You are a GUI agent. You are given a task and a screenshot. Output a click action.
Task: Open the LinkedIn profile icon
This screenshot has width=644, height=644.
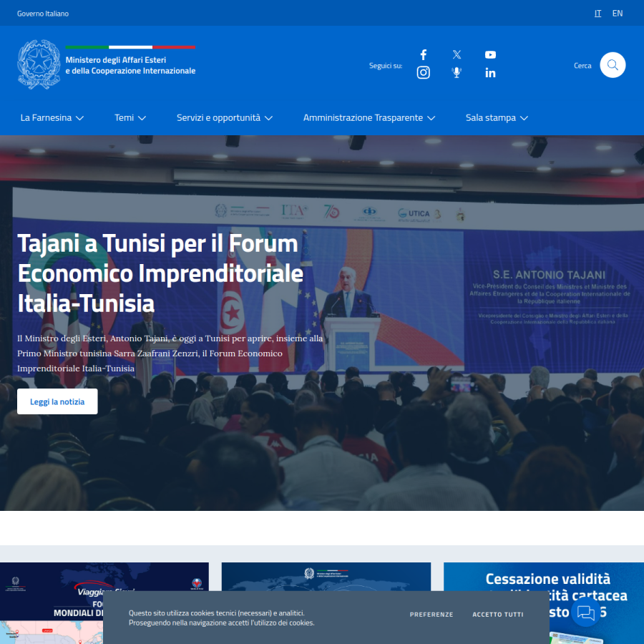(x=490, y=73)
